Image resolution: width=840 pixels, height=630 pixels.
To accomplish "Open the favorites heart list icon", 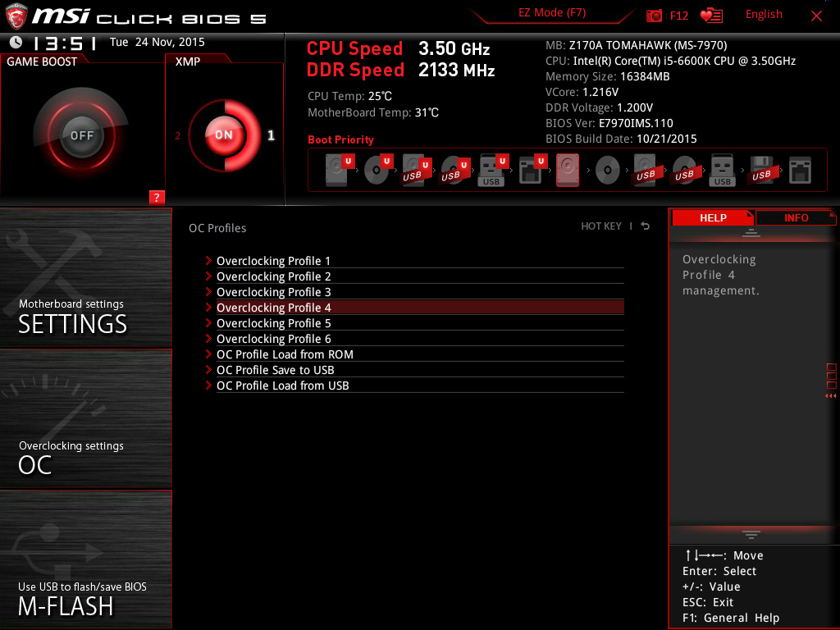I will point(711,16).
